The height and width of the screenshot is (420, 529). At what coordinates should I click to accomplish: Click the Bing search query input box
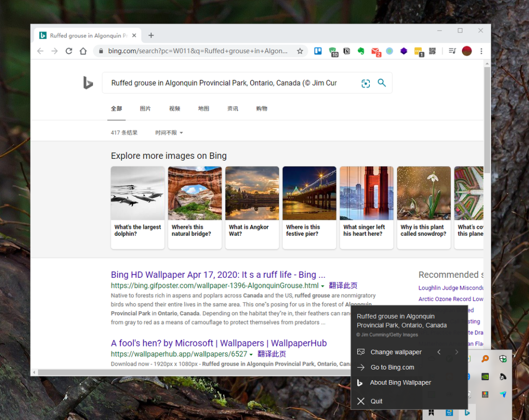point(230,83)
